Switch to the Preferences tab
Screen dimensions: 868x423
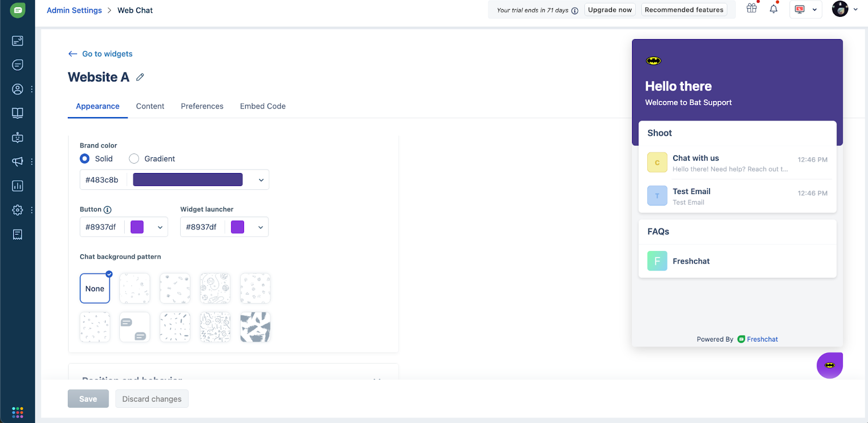(x=202, y=106)
